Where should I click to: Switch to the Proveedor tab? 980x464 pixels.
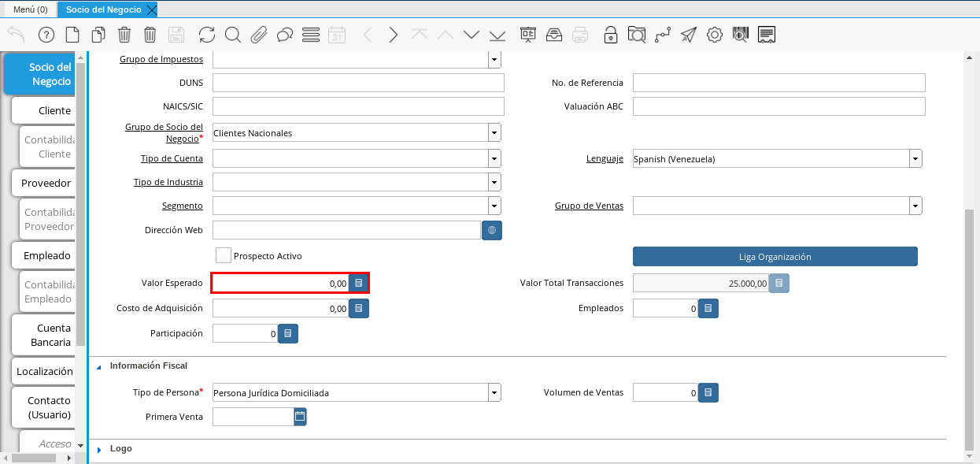point(46,183)
